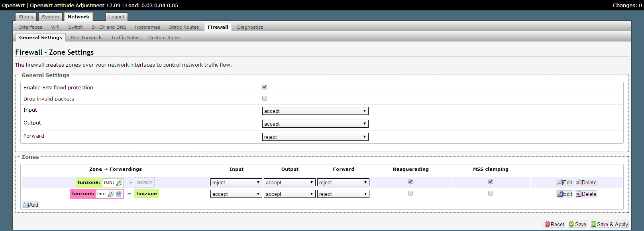
Task: Open the Switch subtab
Action: click(x=75, y=27)
